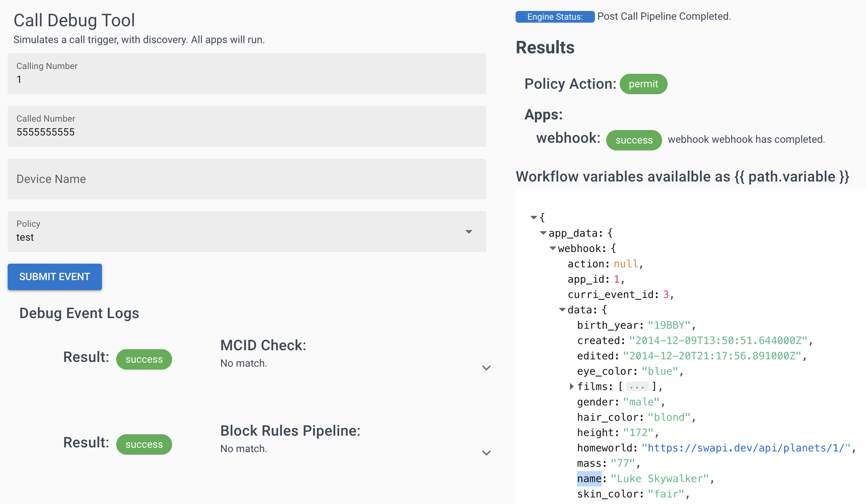
Task: Click the green permit Policy Action badge
Action: (643, 84)
